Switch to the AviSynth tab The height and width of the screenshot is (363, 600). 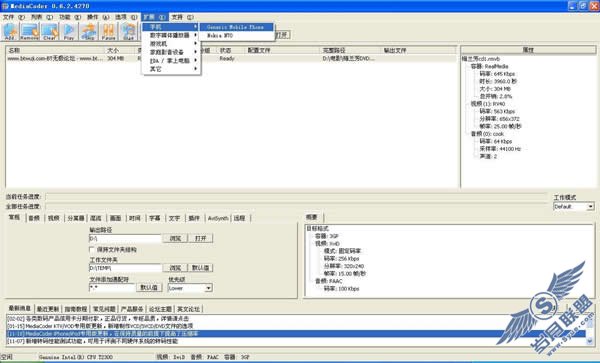tap(218, 218)
